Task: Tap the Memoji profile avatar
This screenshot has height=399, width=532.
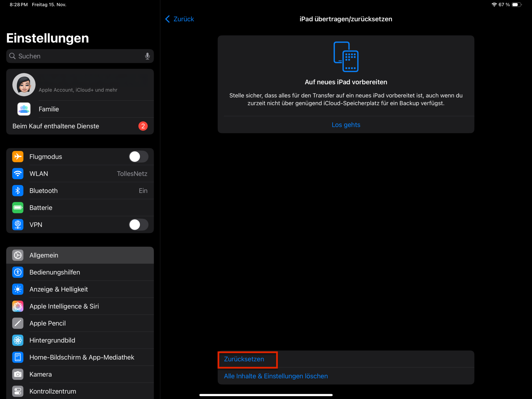Action: pos(24,85)
